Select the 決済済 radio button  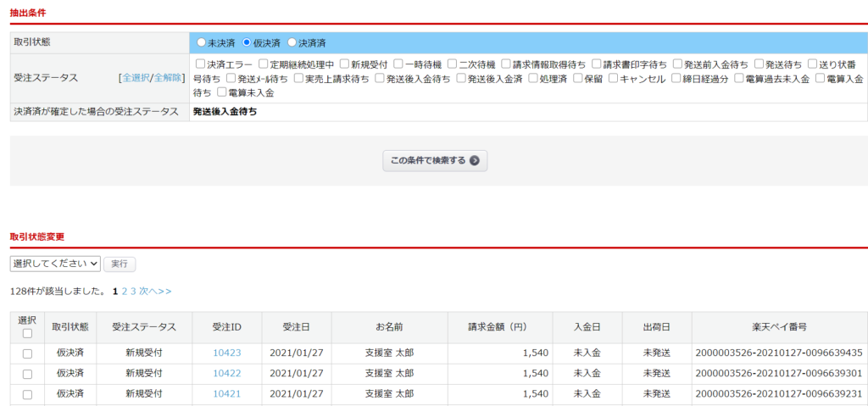coord(292,42)
